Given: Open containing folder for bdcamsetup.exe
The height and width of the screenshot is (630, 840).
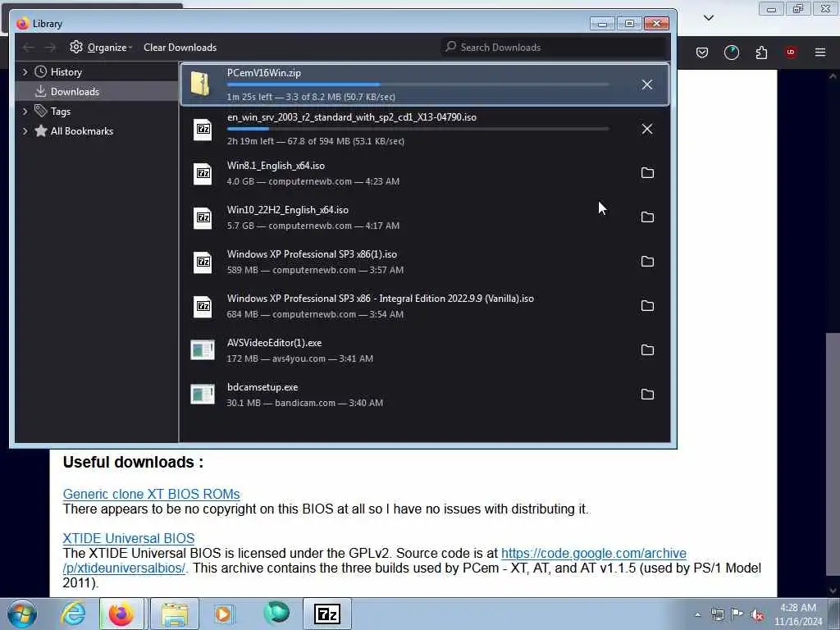Looking at the screenshot, I should click(x=647, y=395).
